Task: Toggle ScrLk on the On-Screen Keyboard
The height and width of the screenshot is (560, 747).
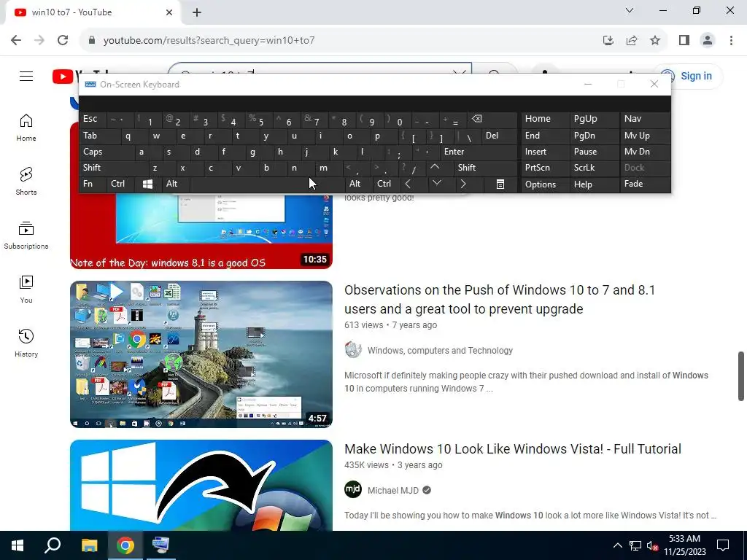Action: 594,168
